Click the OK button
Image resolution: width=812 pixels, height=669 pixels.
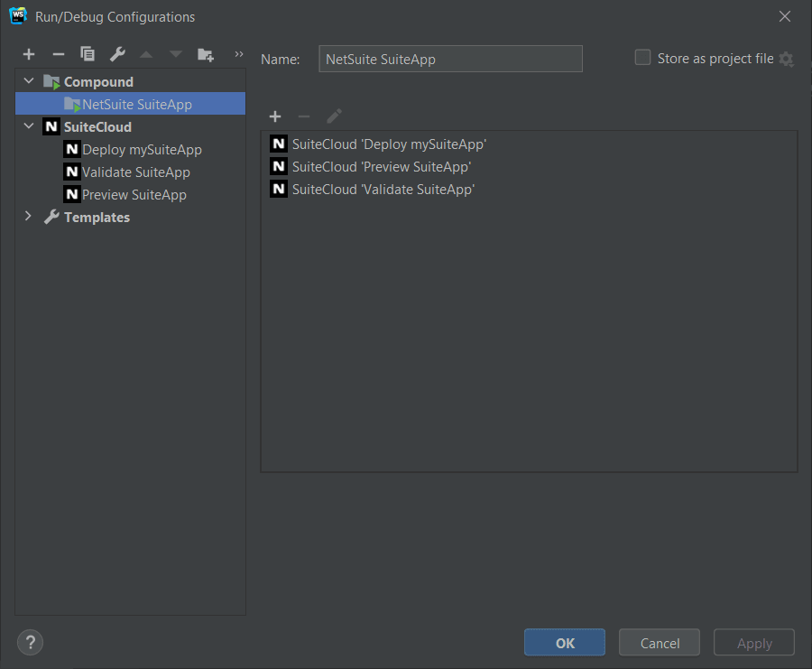[565, 643]
